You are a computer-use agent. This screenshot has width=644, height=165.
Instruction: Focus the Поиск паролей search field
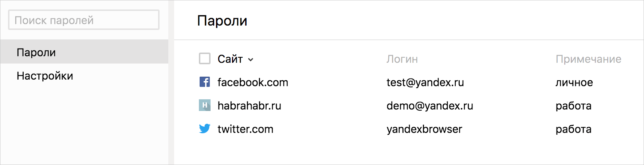(x=84, y=20)
